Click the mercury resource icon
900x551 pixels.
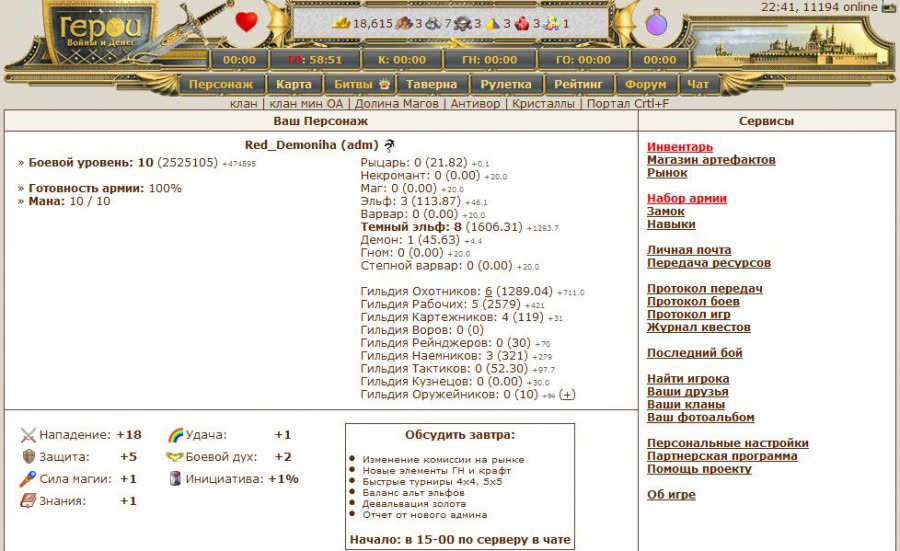click(x=463, y=24)
